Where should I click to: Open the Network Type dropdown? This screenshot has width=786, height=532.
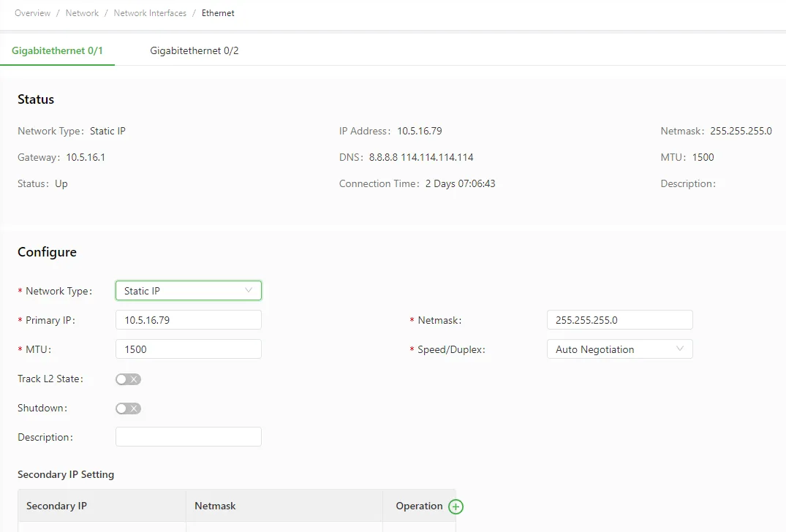(189, 291)
